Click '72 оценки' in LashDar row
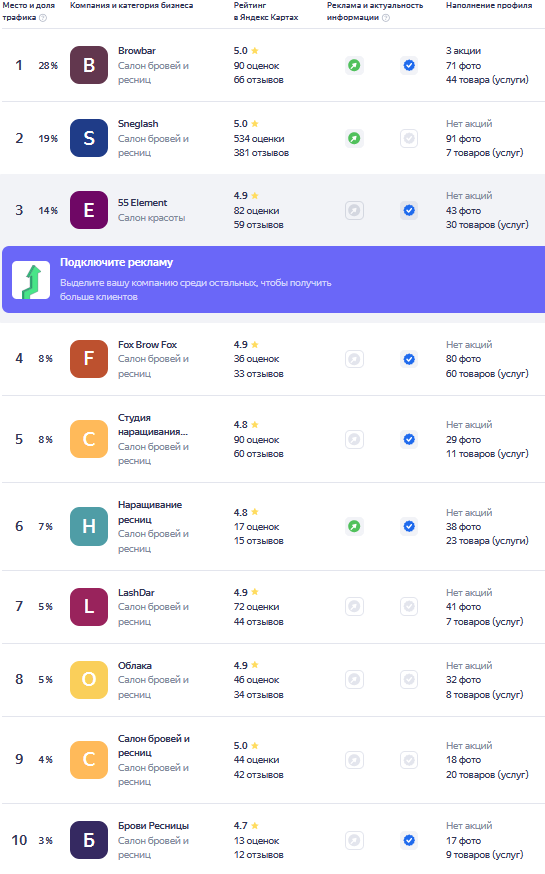 coord(256,607)
